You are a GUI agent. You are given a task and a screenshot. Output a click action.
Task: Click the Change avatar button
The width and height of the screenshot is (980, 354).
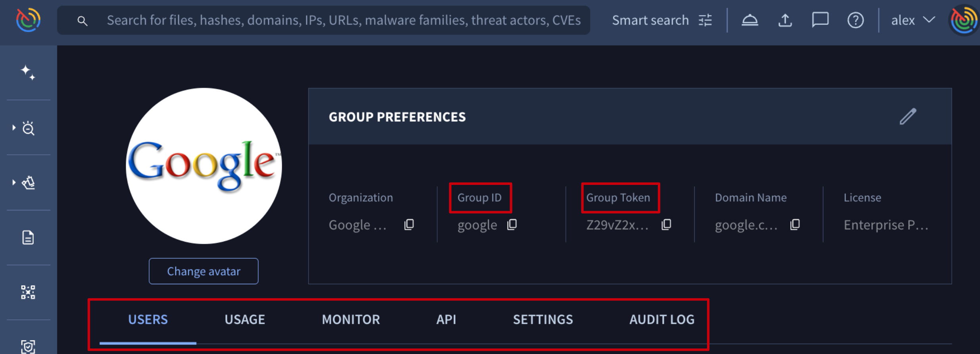click(x=204, y=271)
